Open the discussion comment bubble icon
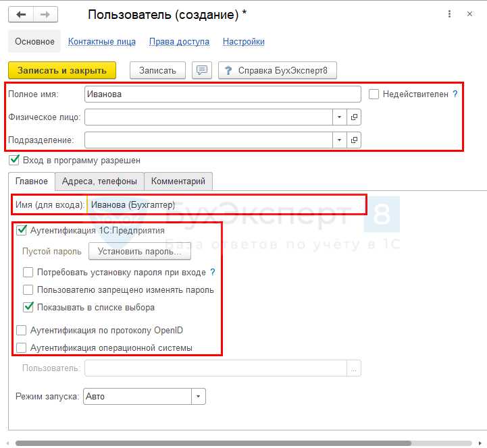The height and width of the screenshot is (448, 487). pyautogui.click(x=202, y=70)
